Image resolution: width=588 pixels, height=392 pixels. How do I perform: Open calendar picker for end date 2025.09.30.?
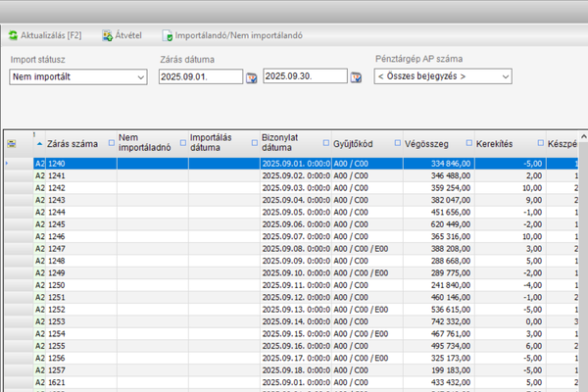point(356,76)
